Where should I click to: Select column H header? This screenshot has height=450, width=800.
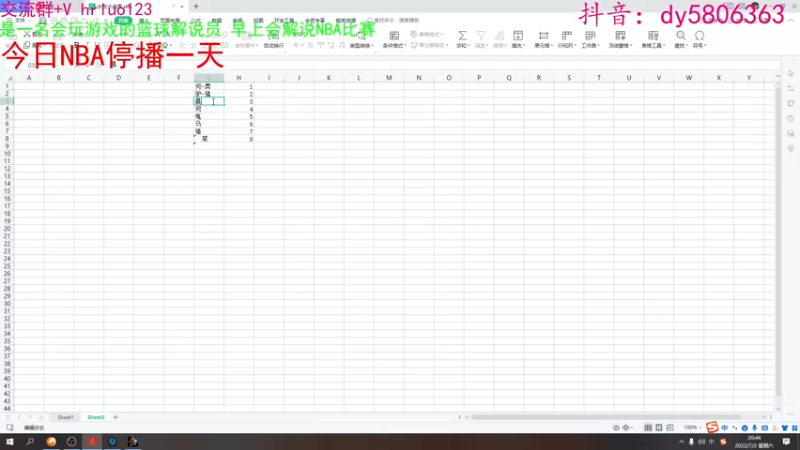(x=239, y=78)
